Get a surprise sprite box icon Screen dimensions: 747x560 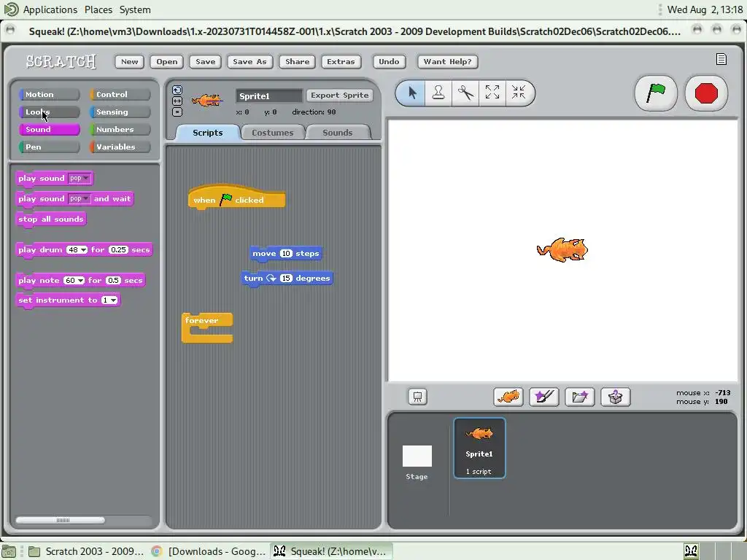pyautogui.click(x=616, y=397)
